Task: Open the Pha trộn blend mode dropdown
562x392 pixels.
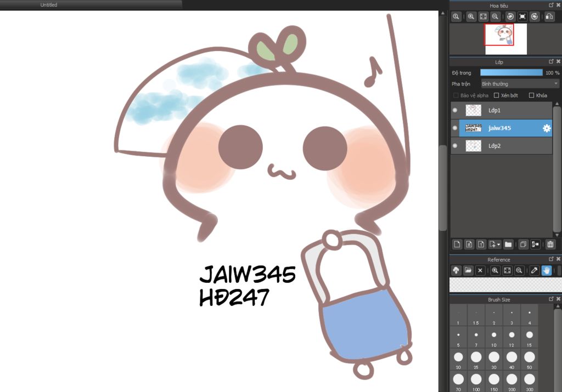Action: point(520,84)
